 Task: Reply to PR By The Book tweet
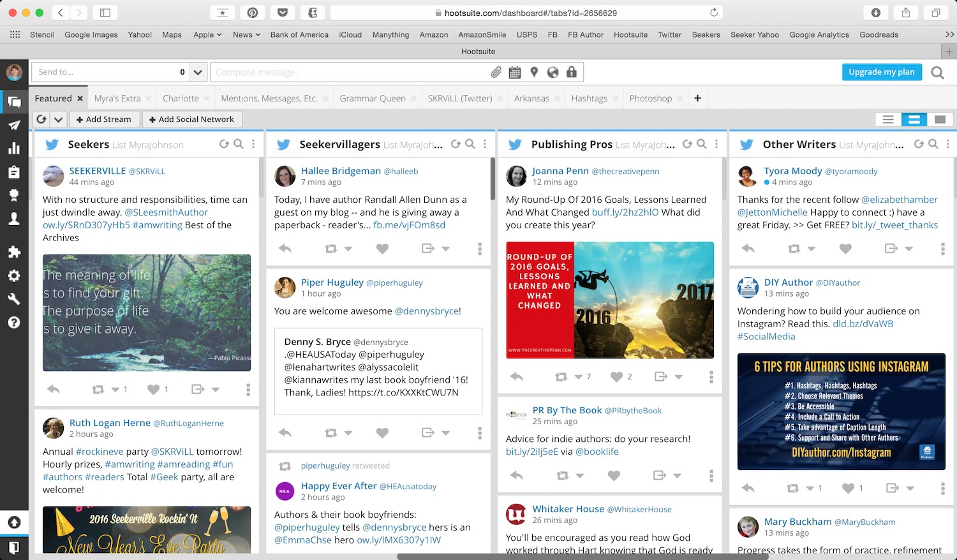tap(517, 475)
